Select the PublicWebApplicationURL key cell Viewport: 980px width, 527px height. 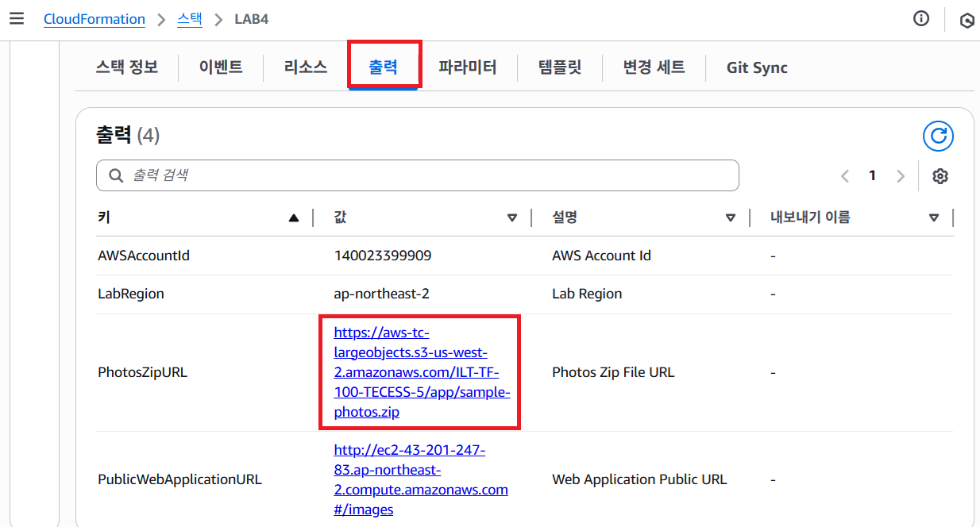click(179, 479)
